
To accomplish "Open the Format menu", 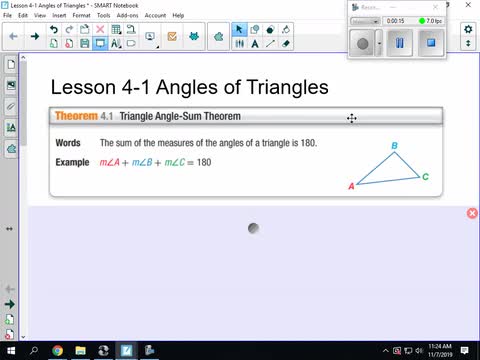I will coord(81,15).
